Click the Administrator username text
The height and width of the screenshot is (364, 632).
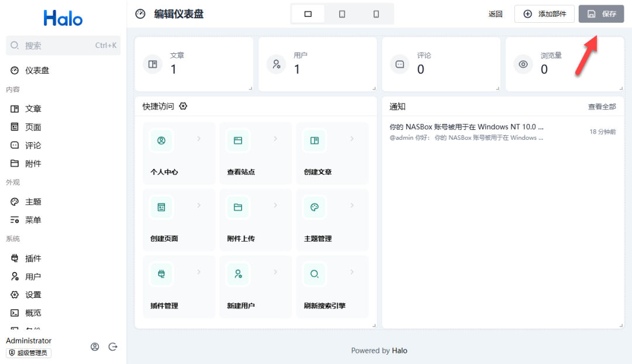click(x=29, y=341)
